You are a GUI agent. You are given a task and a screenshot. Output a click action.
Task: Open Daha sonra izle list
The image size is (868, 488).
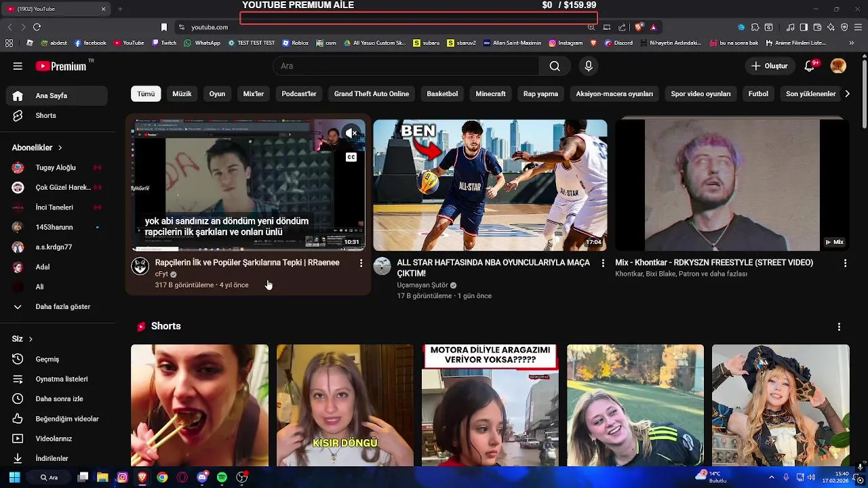(57, 399)
